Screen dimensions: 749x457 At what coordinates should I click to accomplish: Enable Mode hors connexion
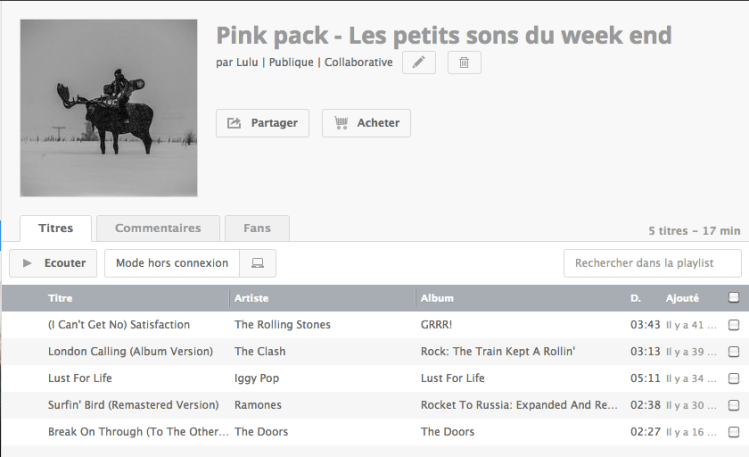pyautogui.click(x=172, y=263)
